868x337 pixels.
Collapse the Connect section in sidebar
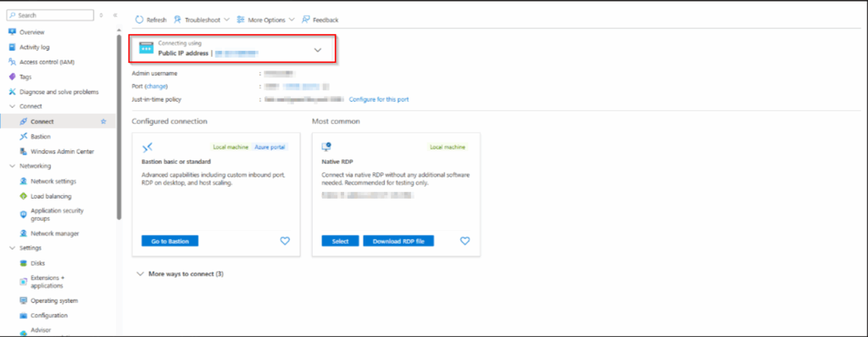pyautogui.click(x=12, y=106)
